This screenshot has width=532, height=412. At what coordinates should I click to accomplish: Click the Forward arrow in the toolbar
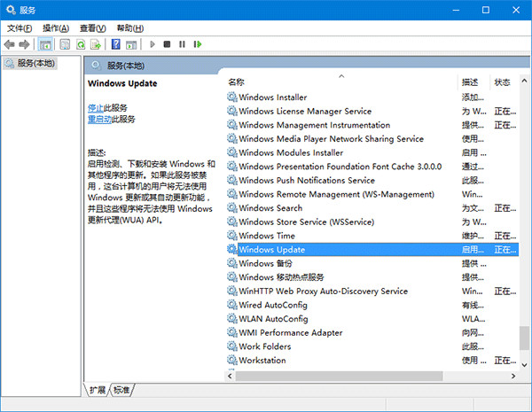tap(25, 44)
